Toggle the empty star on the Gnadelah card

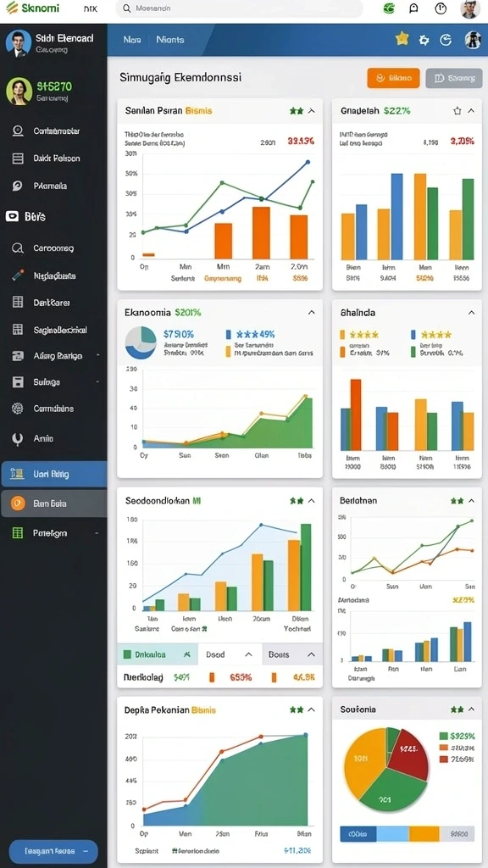(x=457, y=111)
